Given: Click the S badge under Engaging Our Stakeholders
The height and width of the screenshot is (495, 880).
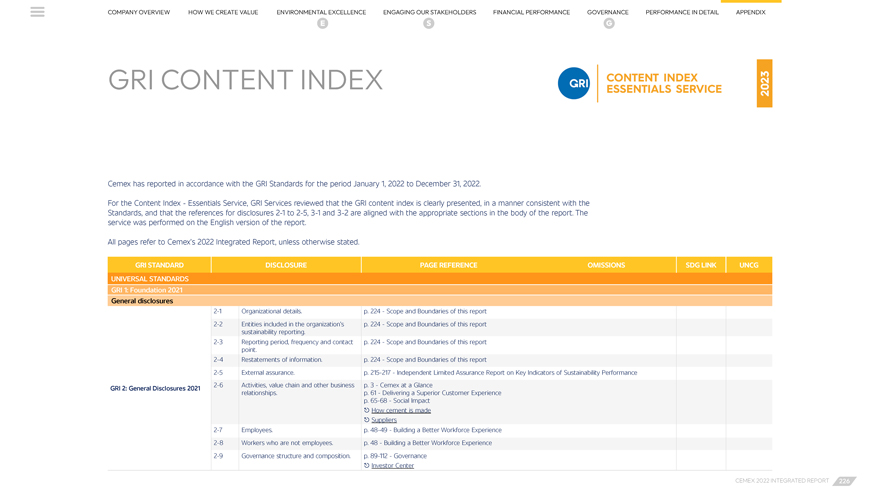Looking at the screenshot, I should pos(429,24).
